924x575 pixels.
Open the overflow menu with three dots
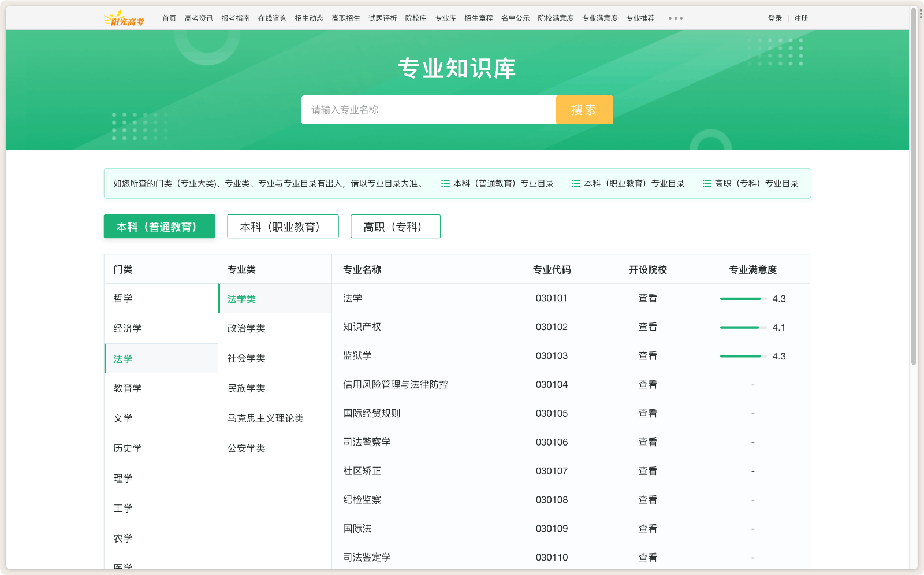point(675,18)
